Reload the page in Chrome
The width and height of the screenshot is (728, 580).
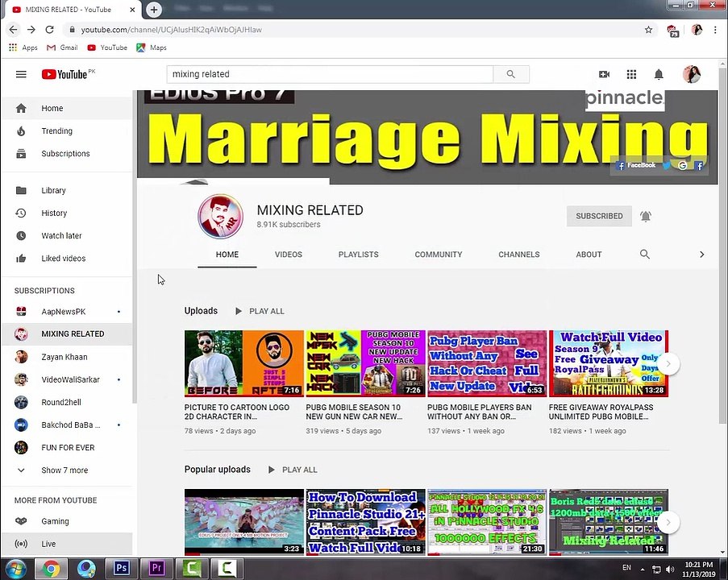(49, 30)
